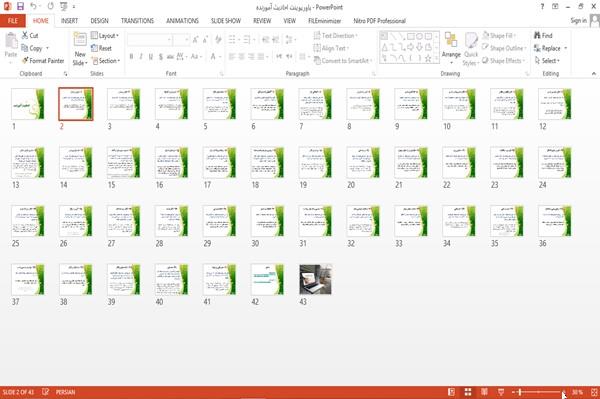Switch to the INSERT tab
Screen dimensions: 600x399
(69, 21)
